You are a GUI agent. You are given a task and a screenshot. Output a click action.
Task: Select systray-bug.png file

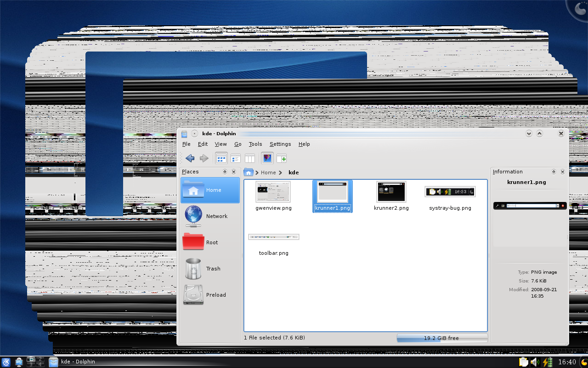[x=450, y=198]
